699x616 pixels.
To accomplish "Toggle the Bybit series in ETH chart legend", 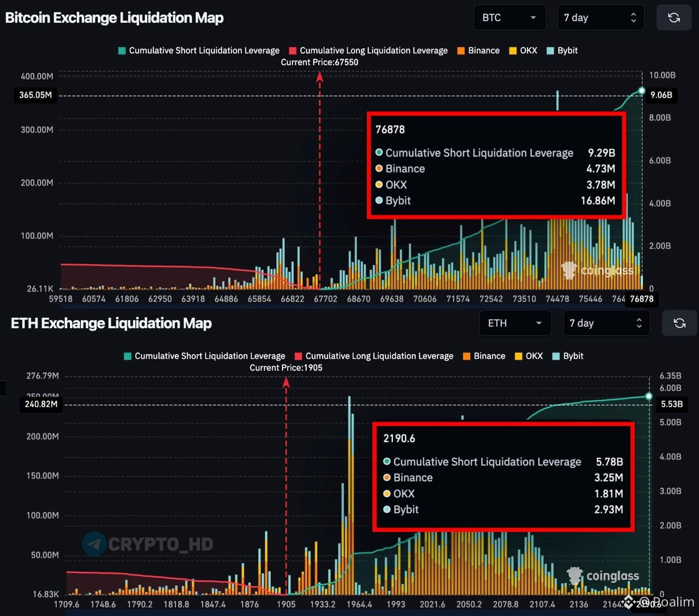I will [568, 356].
